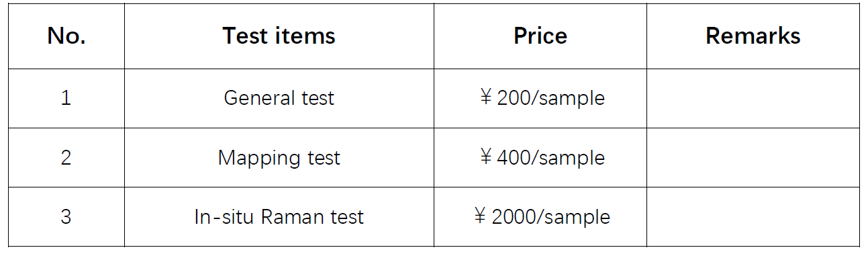Click the empty Remarks cell for Mapping test
868x254 pixels.
pos(753,157)
